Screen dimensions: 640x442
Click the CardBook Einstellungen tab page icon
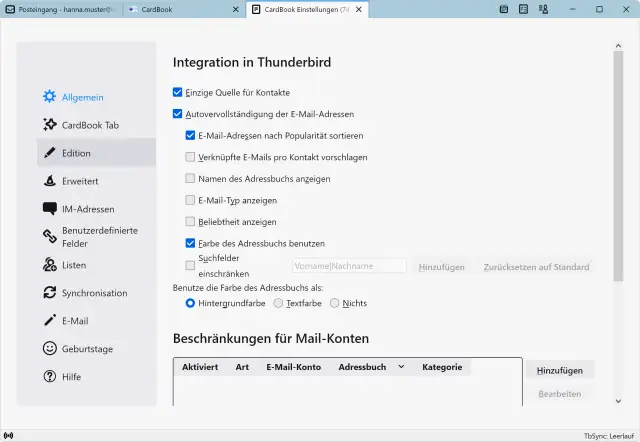(256, 9)
